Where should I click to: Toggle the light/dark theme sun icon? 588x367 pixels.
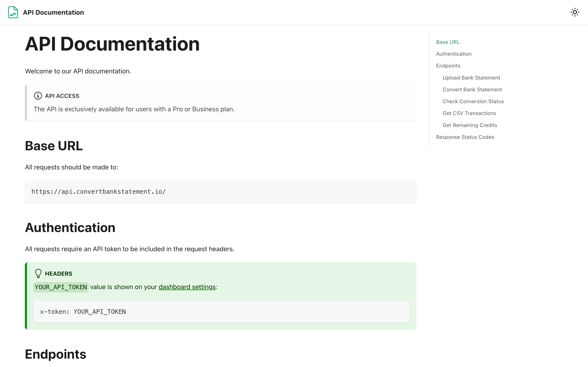pos(575,12)
